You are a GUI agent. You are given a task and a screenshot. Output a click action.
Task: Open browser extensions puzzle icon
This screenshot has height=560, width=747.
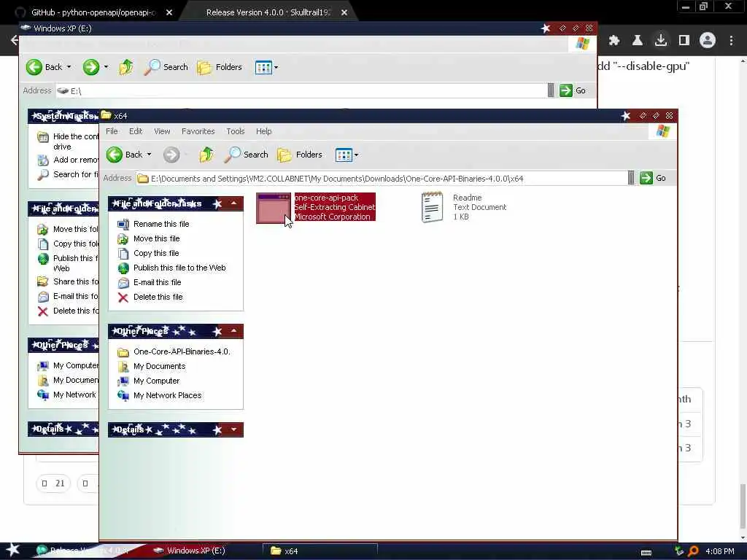tap(614, 41)
